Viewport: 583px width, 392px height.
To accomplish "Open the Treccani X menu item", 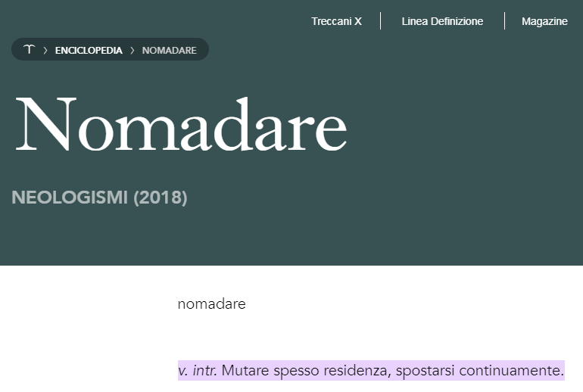I will tap(336, 21).
